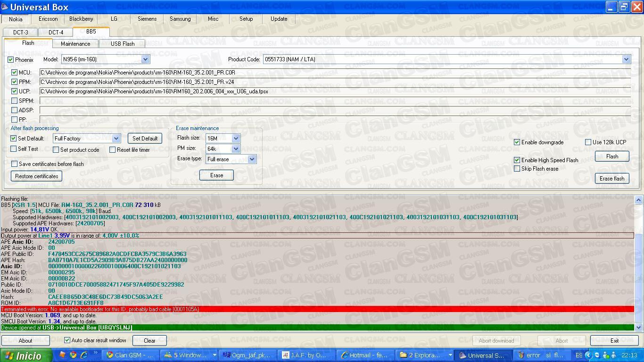Enable the PP checkbox
The height and width of the screenshot is (362, 644).
(15, 120)
